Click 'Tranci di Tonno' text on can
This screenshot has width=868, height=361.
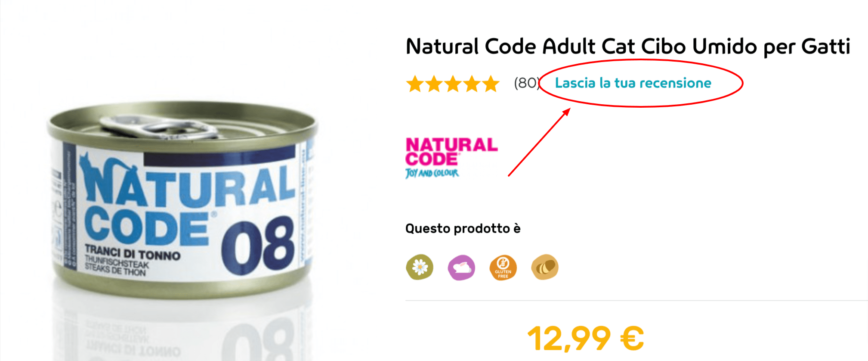[133, 252]
